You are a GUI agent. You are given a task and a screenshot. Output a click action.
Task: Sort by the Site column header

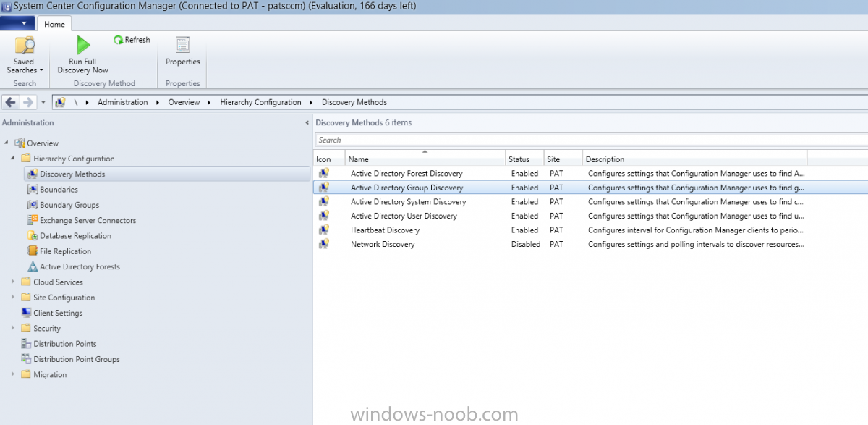[563, 159]
